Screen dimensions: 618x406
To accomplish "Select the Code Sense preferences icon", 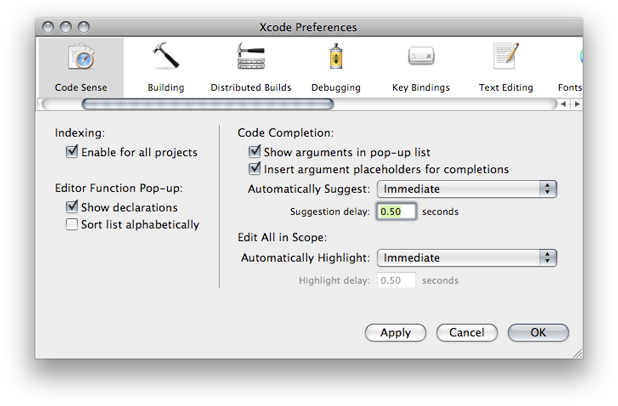I will point(80,60).
